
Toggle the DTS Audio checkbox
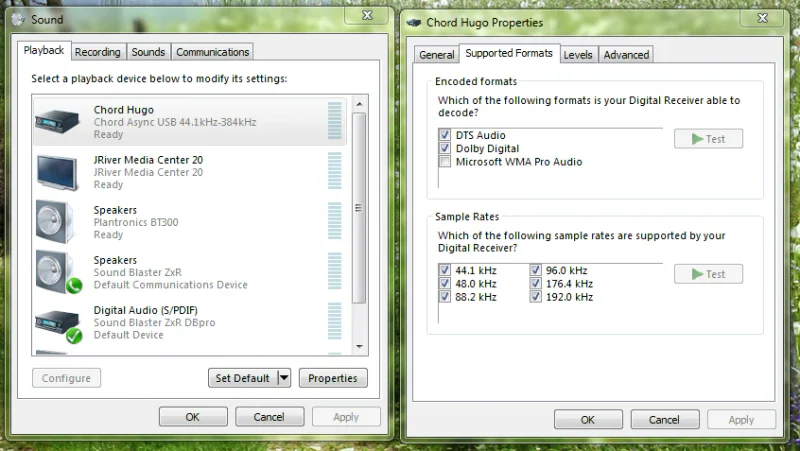445,135
